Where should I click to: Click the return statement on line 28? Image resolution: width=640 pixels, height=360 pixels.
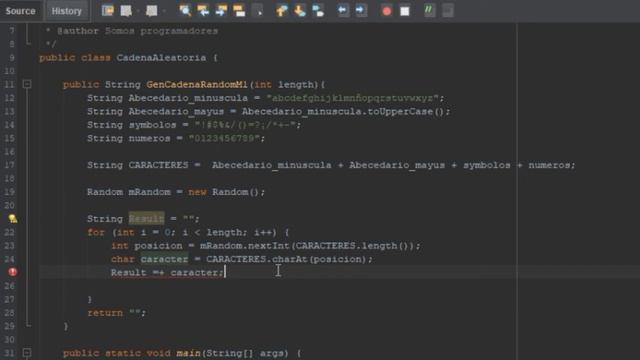tap(116, 313)
